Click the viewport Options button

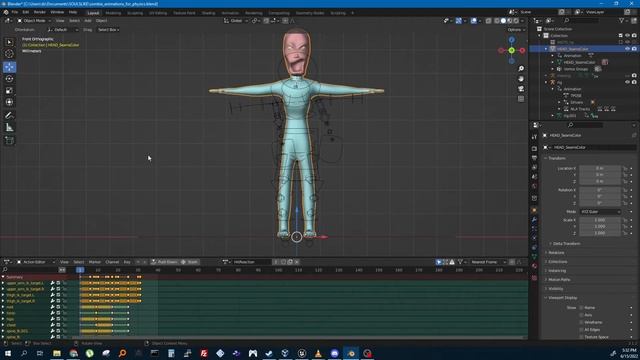coord(515,30)
